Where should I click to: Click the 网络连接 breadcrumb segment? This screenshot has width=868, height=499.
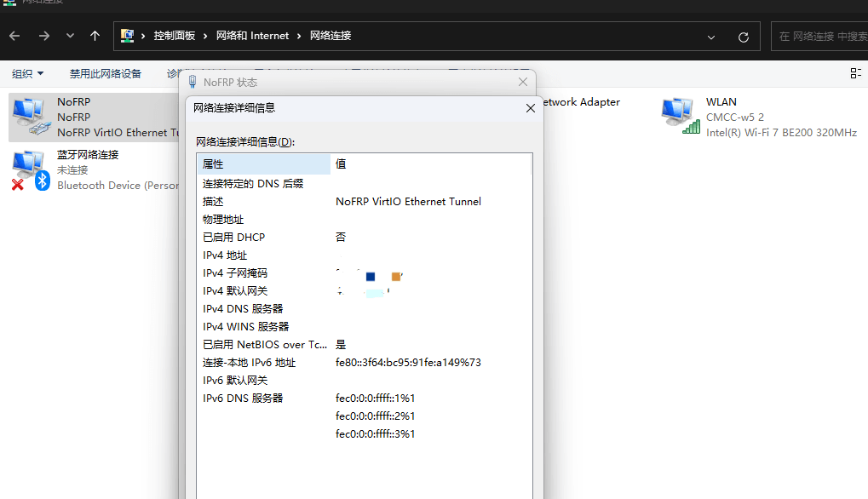[331, 36]
